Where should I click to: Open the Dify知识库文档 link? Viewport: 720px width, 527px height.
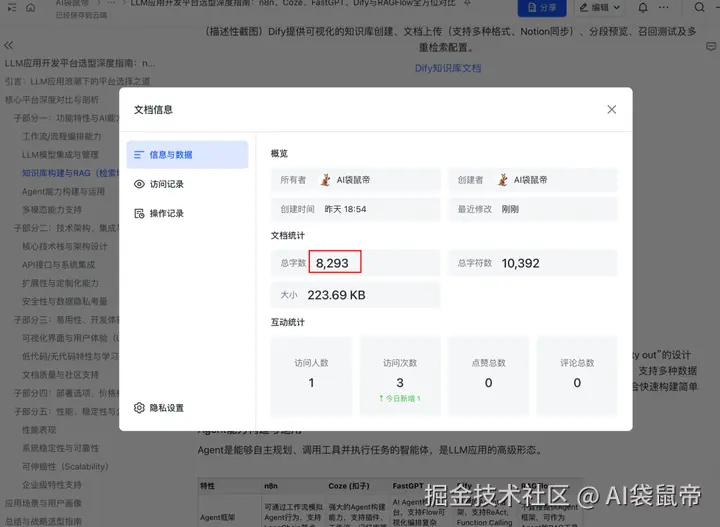[x=448, y=68]
